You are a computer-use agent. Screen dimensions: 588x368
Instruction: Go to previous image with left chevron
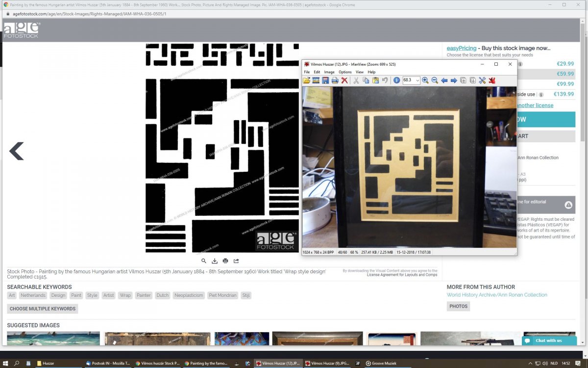point(17,151)
